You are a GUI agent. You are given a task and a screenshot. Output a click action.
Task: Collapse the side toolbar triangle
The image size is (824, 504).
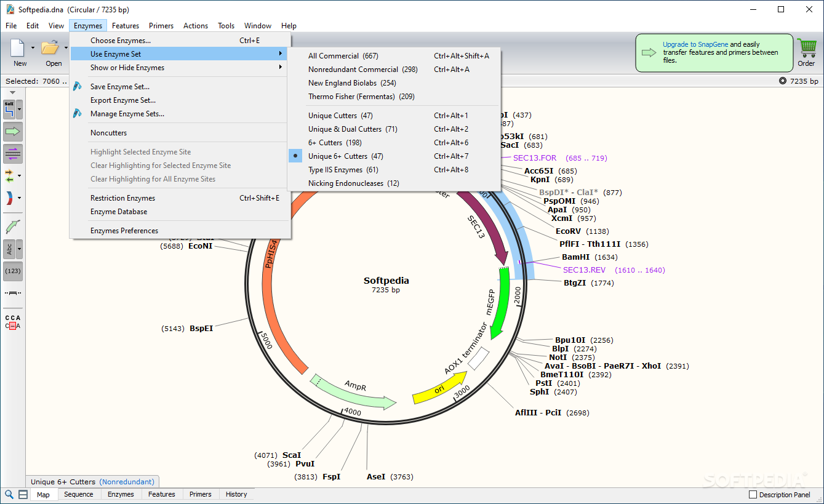coord(13,92)
